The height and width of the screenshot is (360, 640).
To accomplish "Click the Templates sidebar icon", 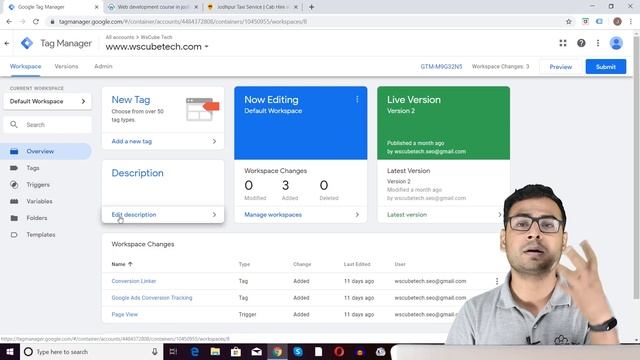I will click(x=14, y=235).
